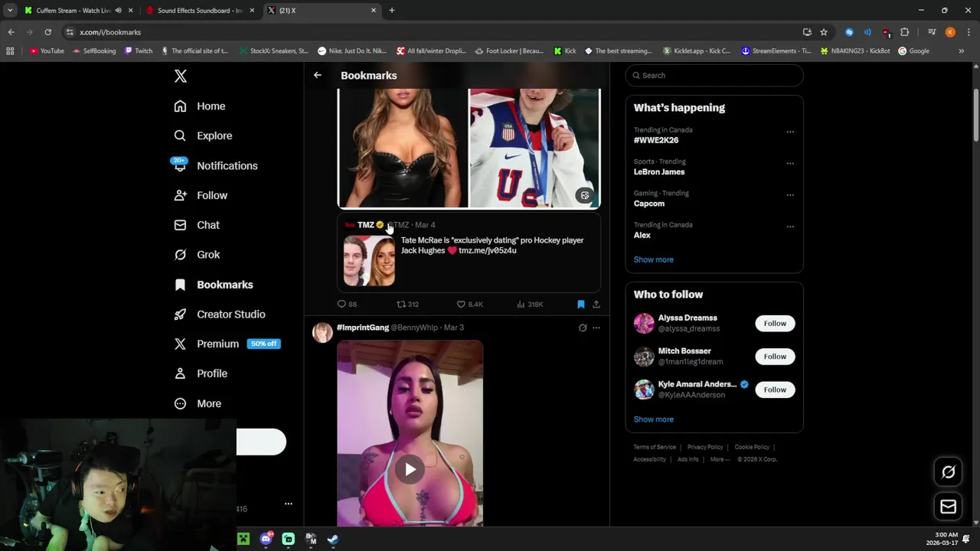Reload the page
Viewport: 980px width, 551px height.
(47, 32)
